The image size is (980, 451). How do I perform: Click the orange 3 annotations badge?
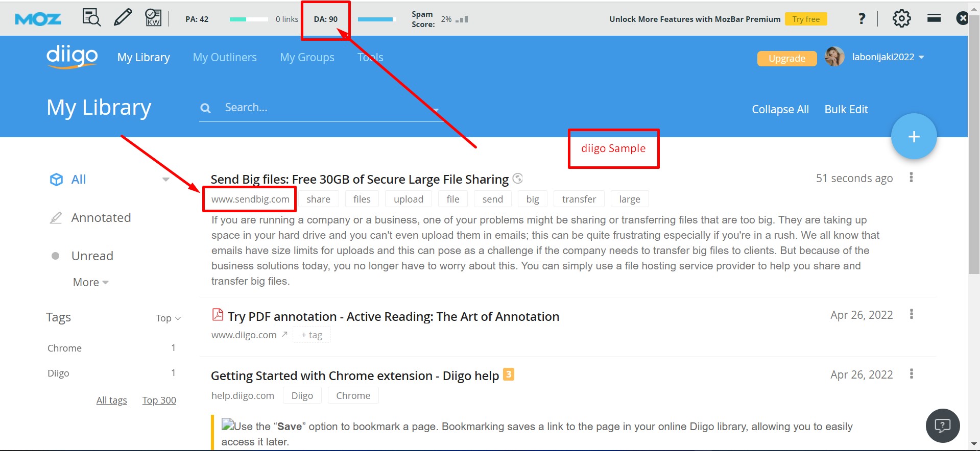coord(509,374)
